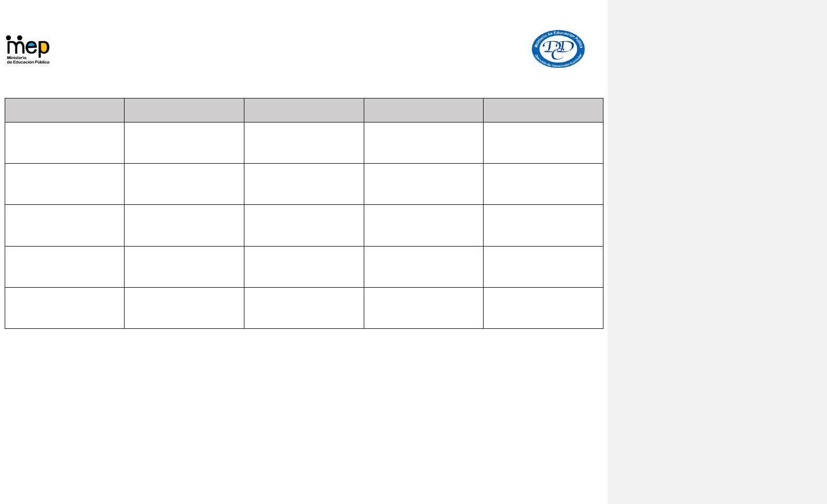Click first column cell in fourth white row
The width and height of the screenshot is (827, 504).
[x=65, y=267]
